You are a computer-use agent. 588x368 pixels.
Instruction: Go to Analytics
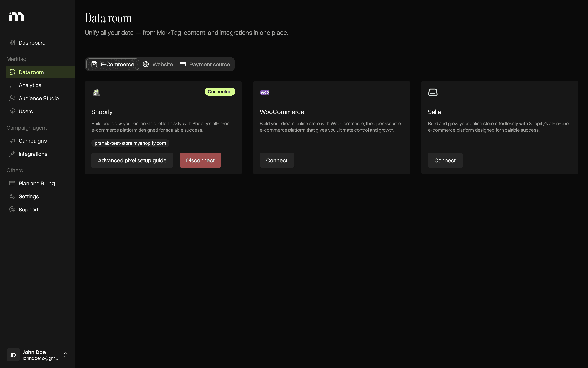pyautogui.click(x=40, y=85)
